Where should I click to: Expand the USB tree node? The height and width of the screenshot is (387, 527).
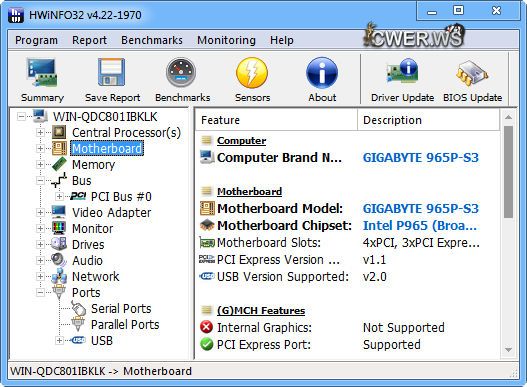[59, 340]
